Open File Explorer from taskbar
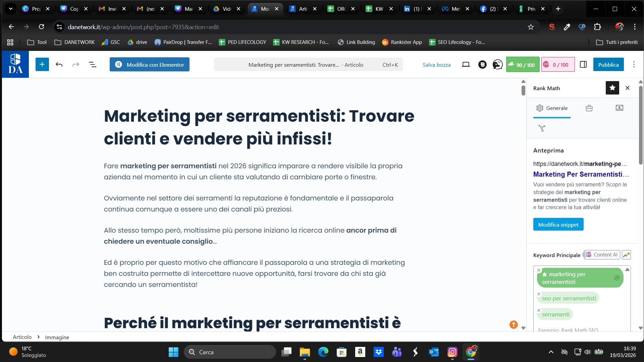 pyautogui.click(x=305, y=352)
